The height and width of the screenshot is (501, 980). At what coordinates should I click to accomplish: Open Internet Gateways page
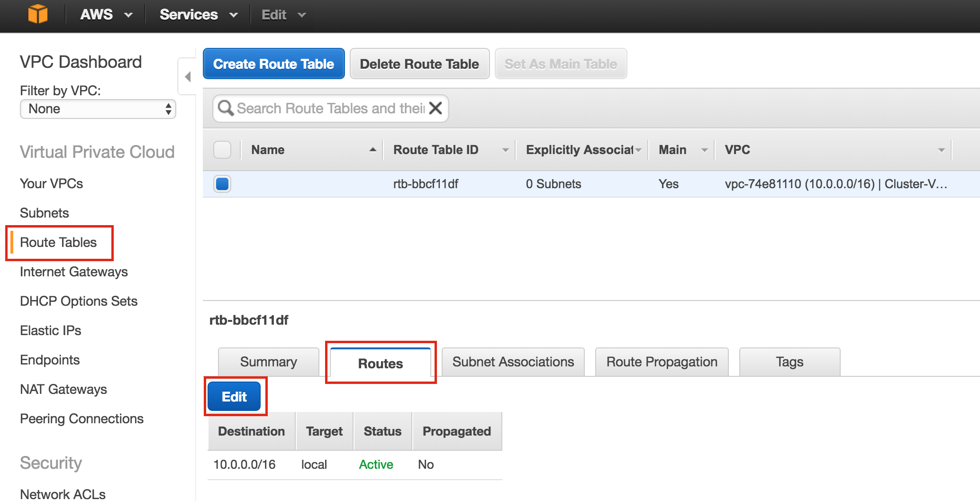(x=74, y=272)
